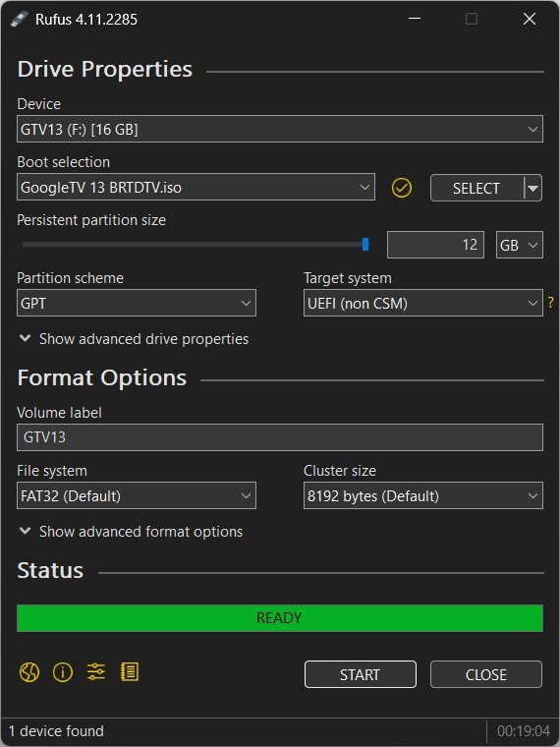Click the 'Persistent partition size' label

[x=91, y=220]
